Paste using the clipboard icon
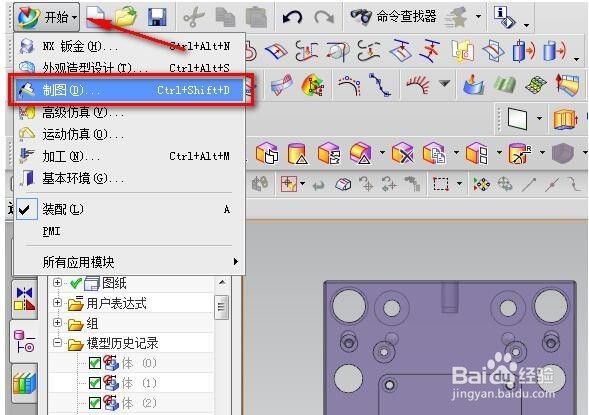This screenshot has height=415, width=589. pos(256,17)
